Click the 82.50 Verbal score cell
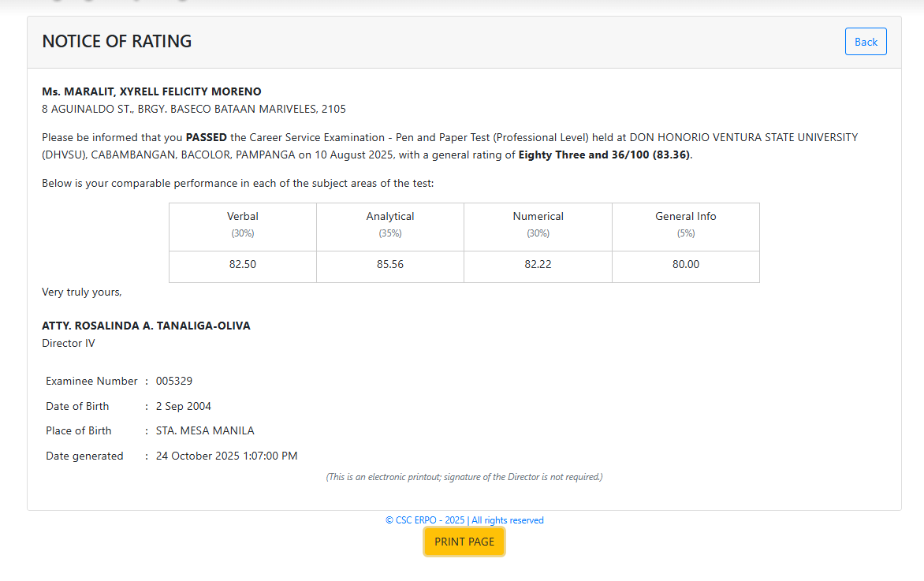Image resolution: width=924 pixels, height=581 pixels. [x=243, y=265]
